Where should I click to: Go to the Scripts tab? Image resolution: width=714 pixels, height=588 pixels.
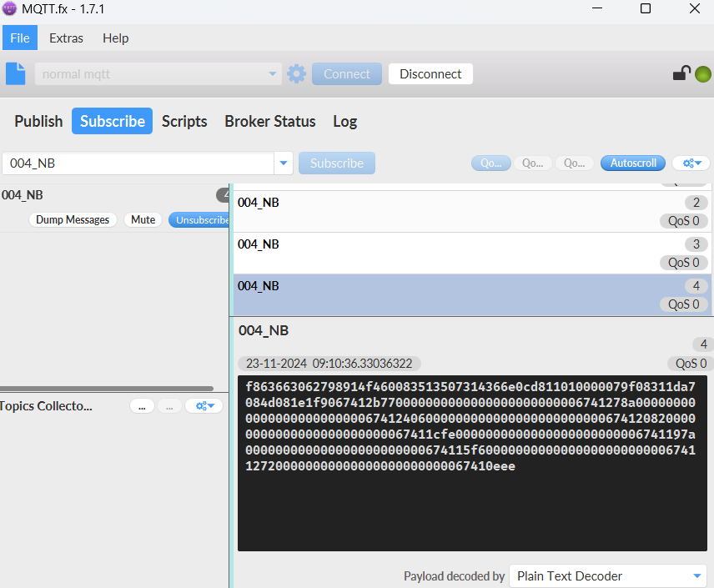[x=184, y=121]
